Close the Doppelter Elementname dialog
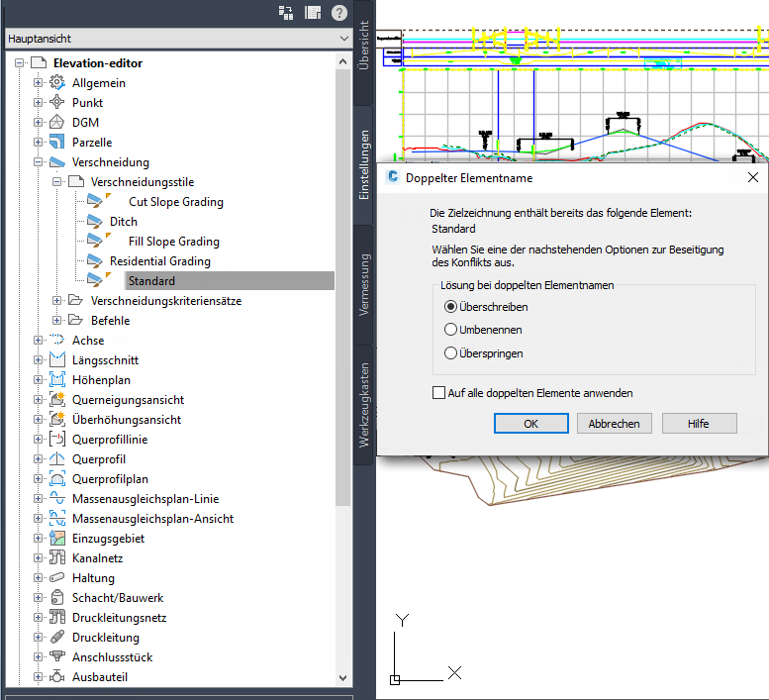 point(753,177)
